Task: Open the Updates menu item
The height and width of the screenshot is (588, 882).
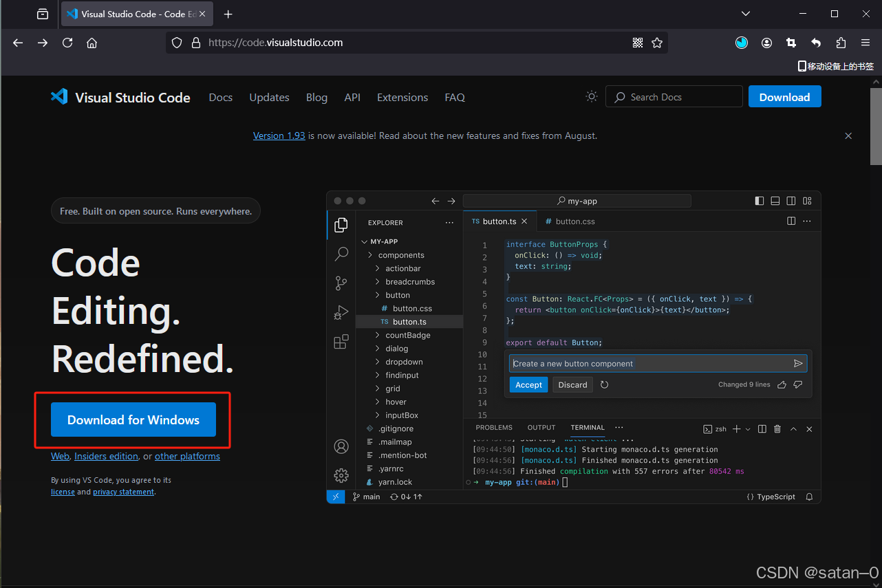Action: (x=269, y=97)
